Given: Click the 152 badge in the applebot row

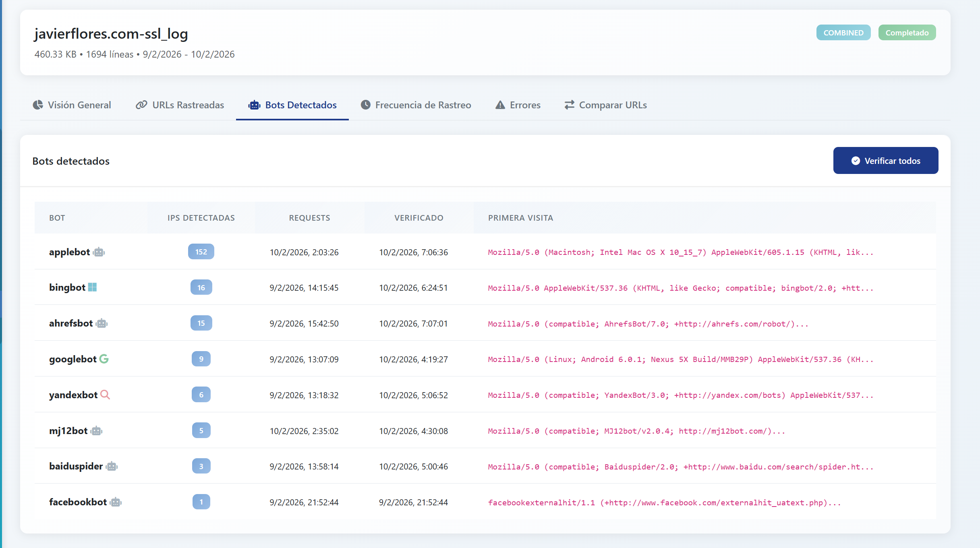Looking at the screenshot, I should [x=201, y=252].
